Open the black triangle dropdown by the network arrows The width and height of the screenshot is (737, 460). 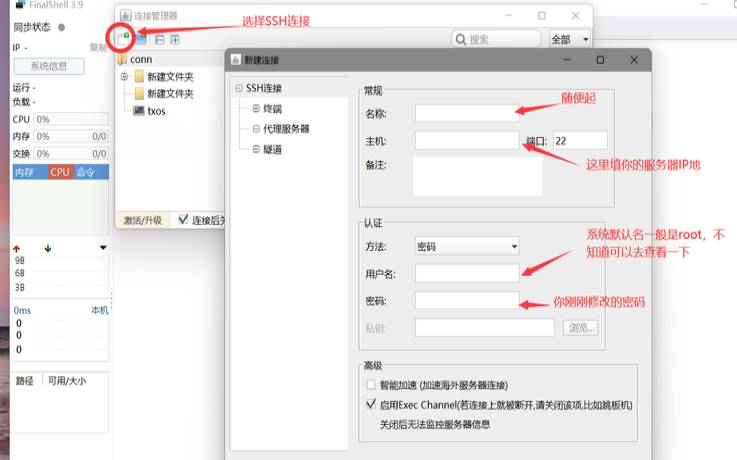coord(103,248)
